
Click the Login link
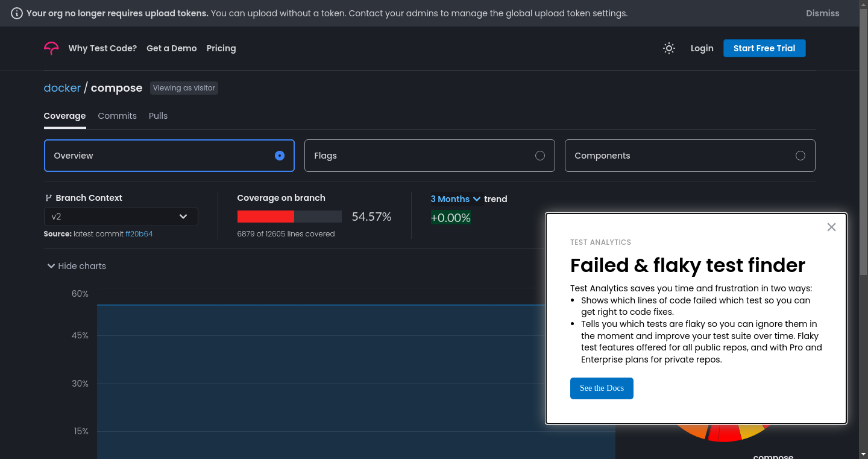click(x=702, y=48)
